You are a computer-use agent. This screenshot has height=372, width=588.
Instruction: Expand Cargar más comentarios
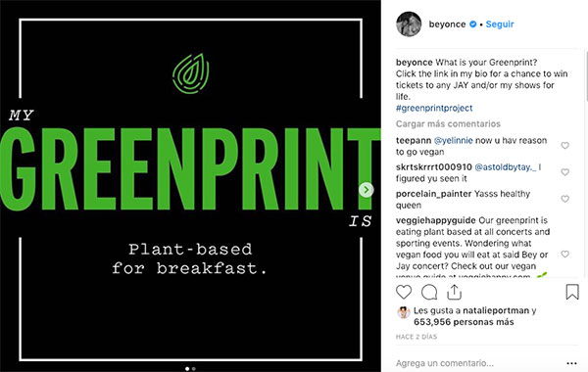[x=448, y=123]
